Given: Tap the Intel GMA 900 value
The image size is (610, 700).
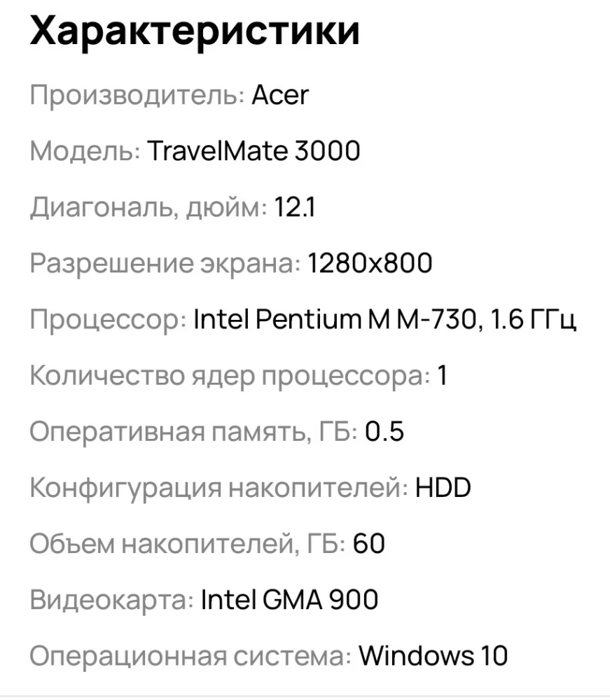Looking at the screenshot, I should pyautogui.click(x=289, y=600).
